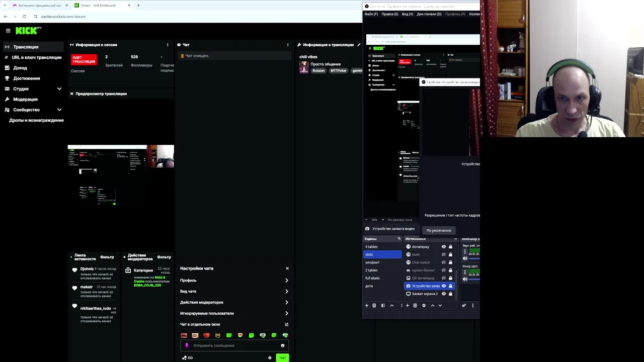Adjust desktop audio volume slider

[474, 258]
